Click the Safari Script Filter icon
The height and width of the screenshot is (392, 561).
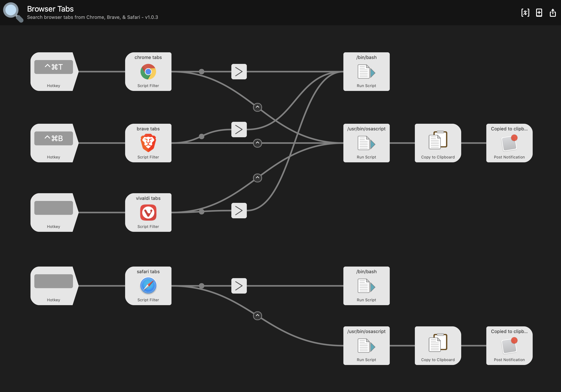point(147,286)
